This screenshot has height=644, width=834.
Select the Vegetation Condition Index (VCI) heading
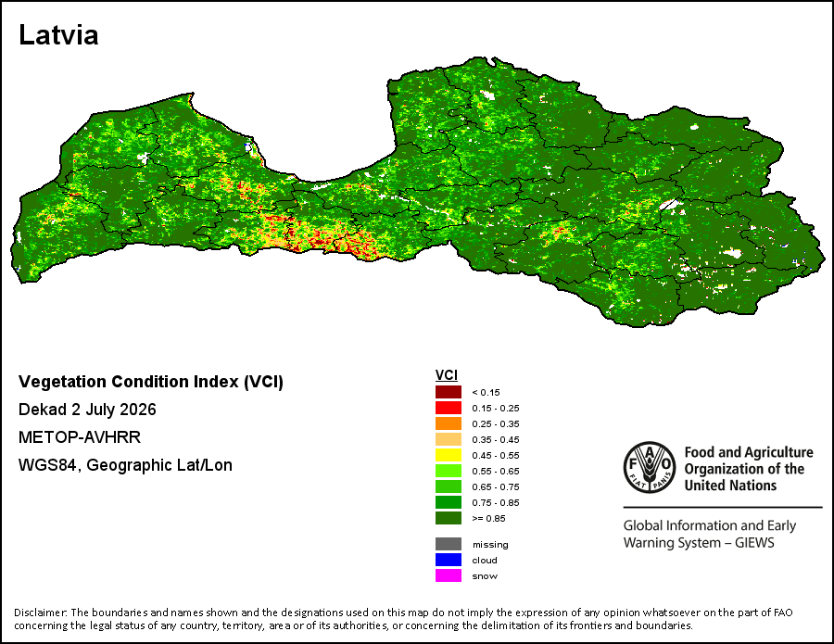pyautogui.click(x=151, y=382)
